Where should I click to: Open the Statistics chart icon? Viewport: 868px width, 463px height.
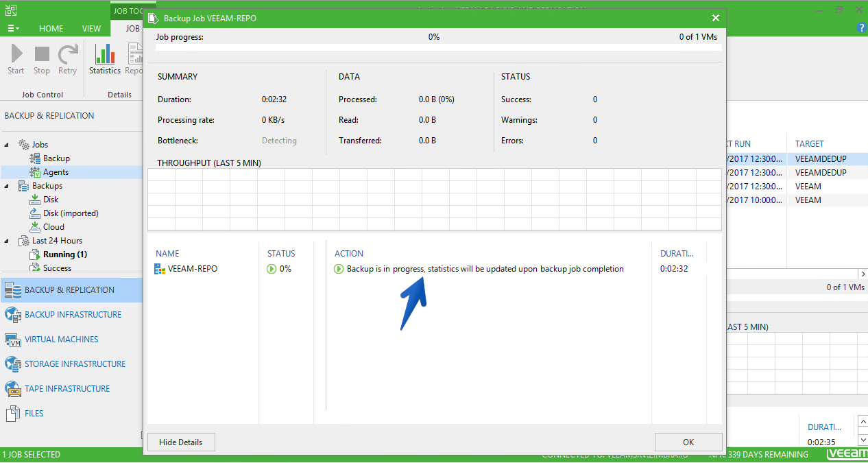coord(105,54)
